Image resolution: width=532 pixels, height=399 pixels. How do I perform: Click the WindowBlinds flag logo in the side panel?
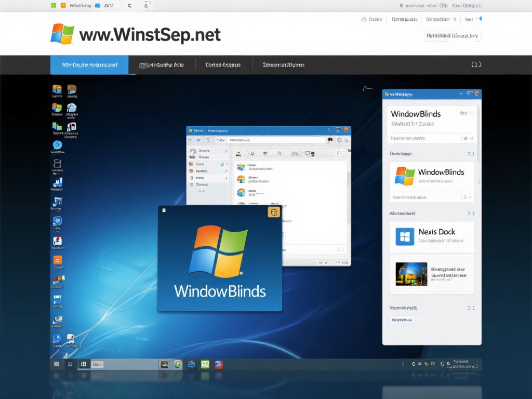point(405,176)
